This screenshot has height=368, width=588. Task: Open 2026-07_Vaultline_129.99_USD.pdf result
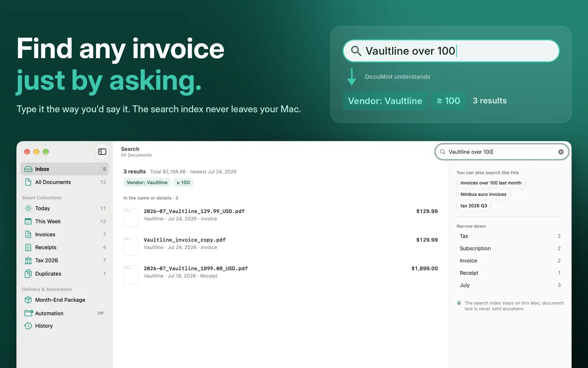(x=280, y=217)
